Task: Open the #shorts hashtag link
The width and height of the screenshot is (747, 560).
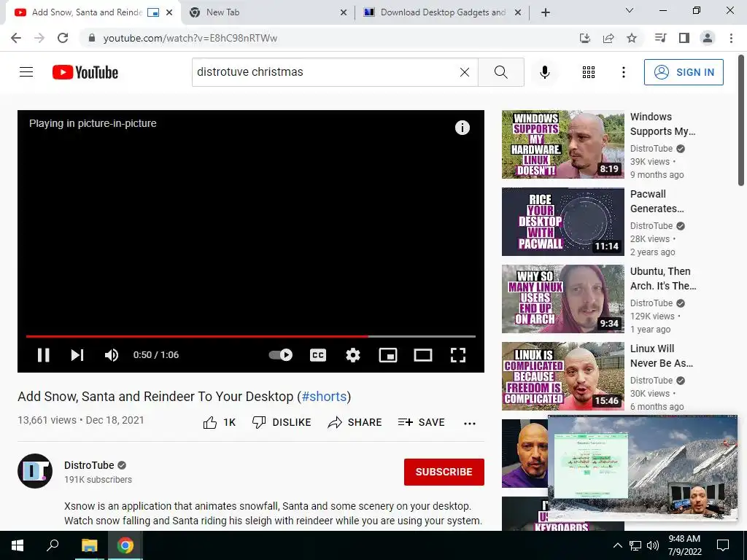Action: 324,396
